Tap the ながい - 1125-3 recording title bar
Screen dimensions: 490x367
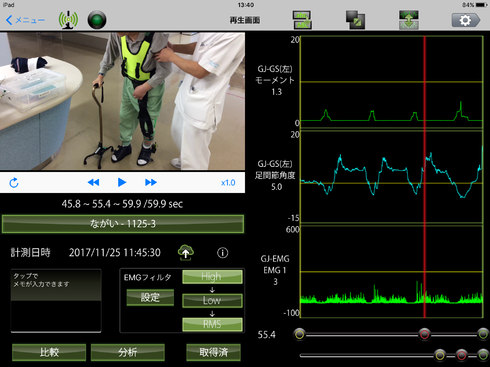click(x=123, y=224)
